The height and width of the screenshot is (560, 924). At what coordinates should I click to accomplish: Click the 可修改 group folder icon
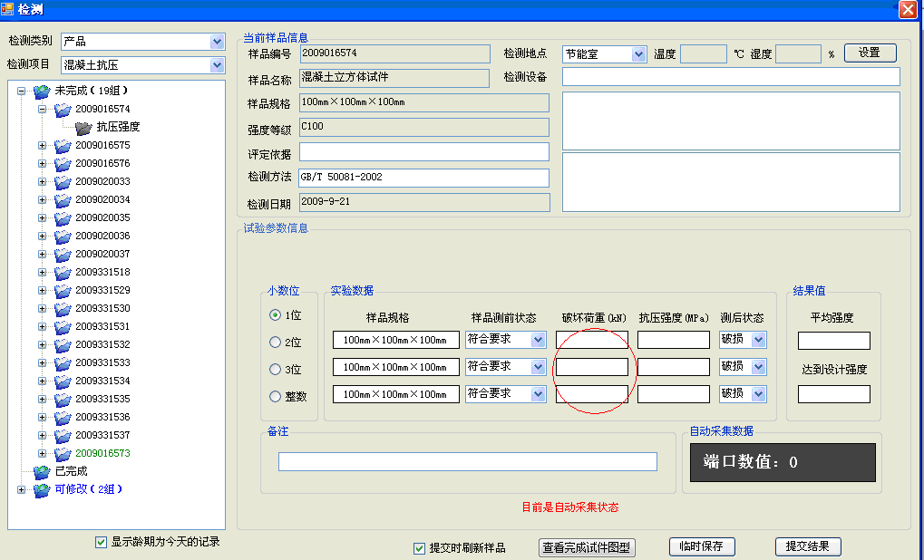pos(42,490)
